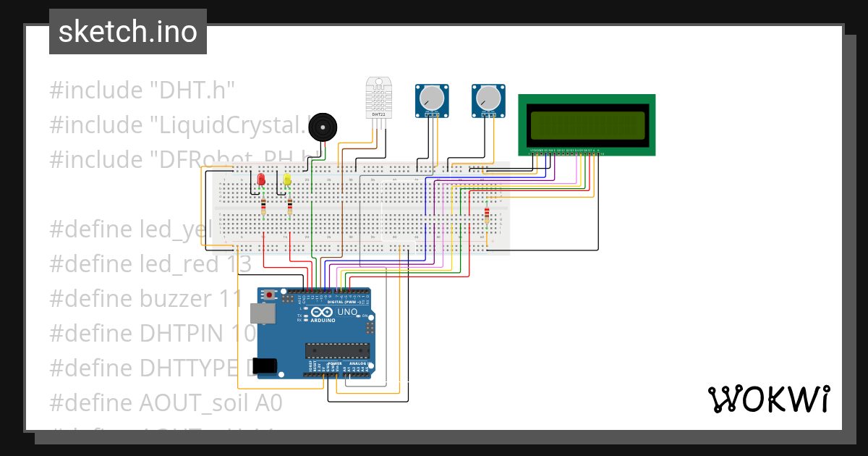The width and height of the screenshot is (868, 456).
Task: Click the right blue potentiometer
Action: tap(488, 99)
